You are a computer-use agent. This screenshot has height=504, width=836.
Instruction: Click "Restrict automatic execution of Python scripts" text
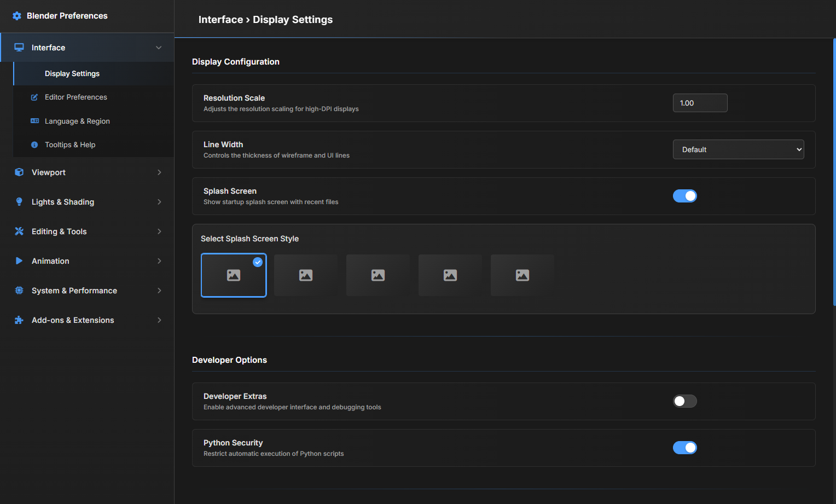click(274, 454)
